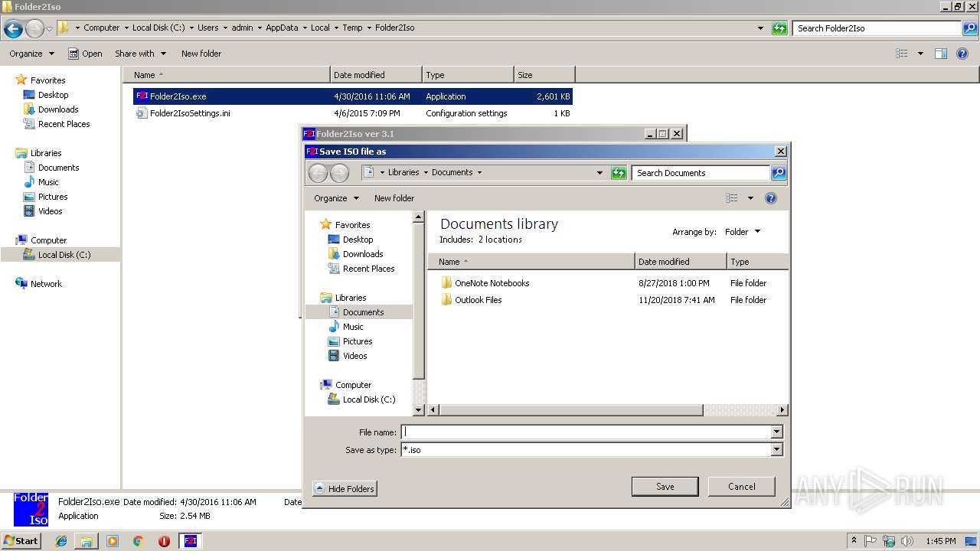
Task: Open Opera from taskbar
Action: pyautogui.click(x=164, y=541)
